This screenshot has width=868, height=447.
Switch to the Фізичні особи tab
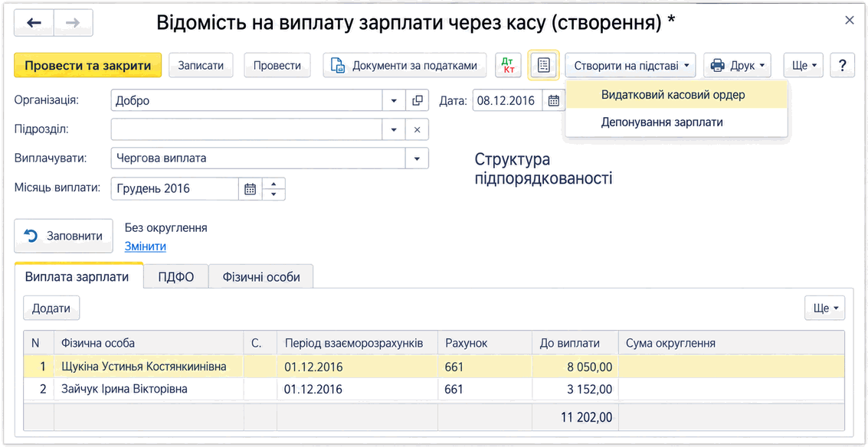click(261, 276)
